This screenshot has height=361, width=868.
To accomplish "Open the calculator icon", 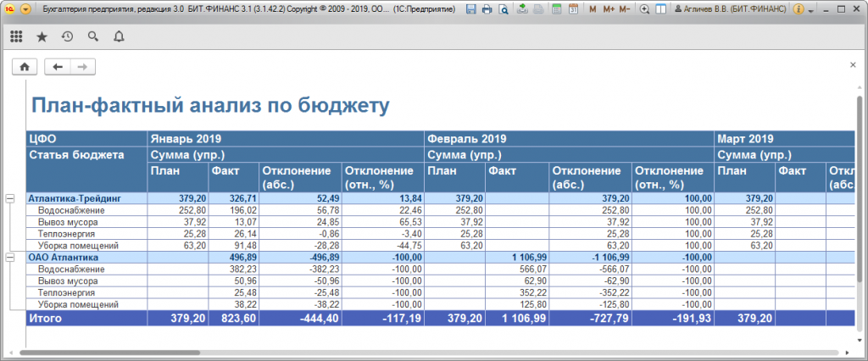I will 557,9.
